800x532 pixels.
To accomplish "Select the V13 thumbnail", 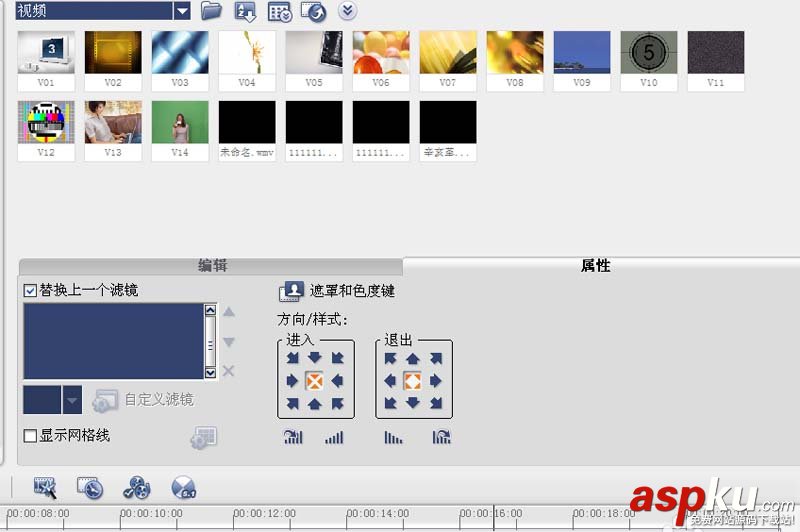I will pyautogui.click(x=113, y=122).
